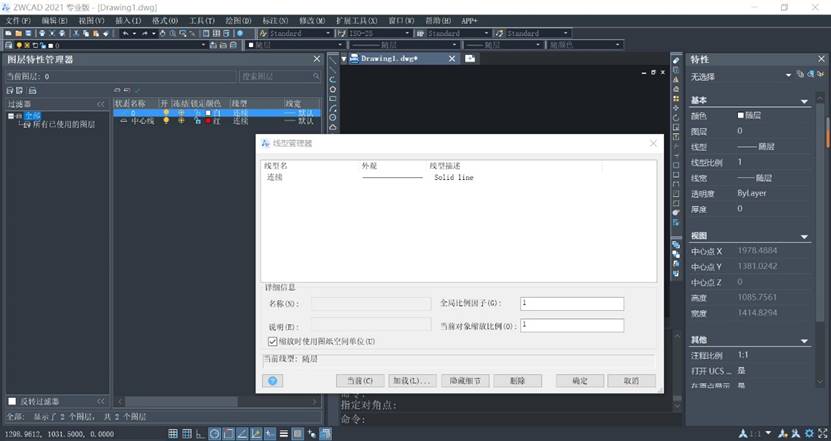The width and height of the screenshot is (831, 441).
Task: Click the 确定 button in linetype manager
Action: click(579, 381)
